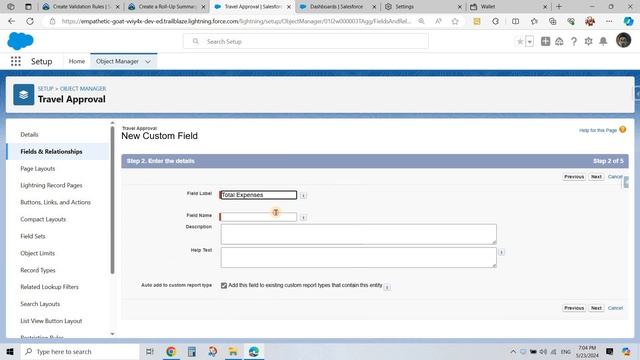Open Object Limits in the sidebar

click(x=38, y=253)
